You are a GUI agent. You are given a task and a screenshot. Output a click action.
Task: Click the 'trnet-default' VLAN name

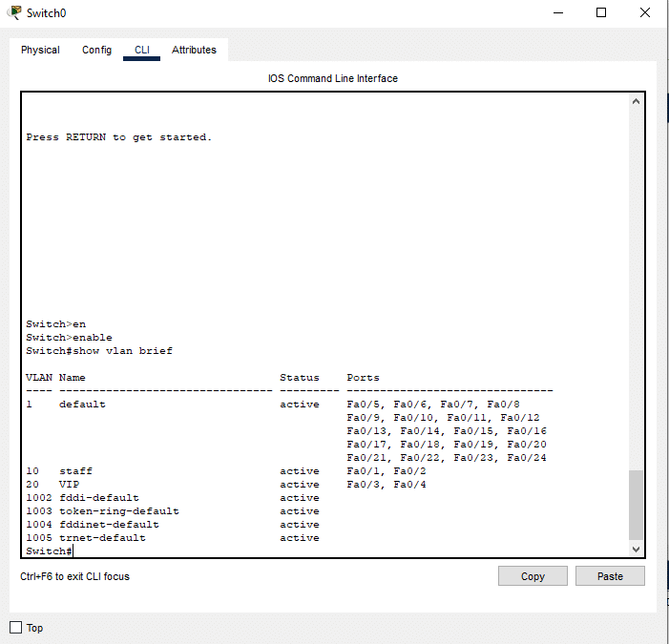102,538
